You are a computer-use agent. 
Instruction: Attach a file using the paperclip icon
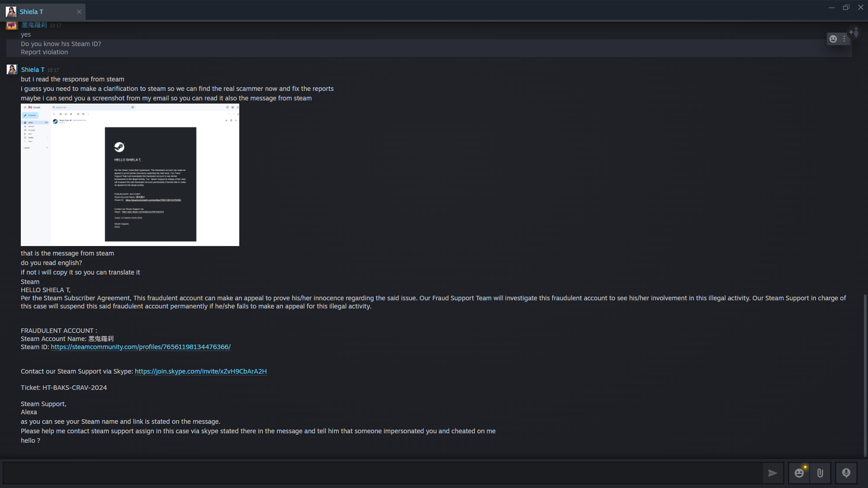pyautogui.click(x=820, y=473)
